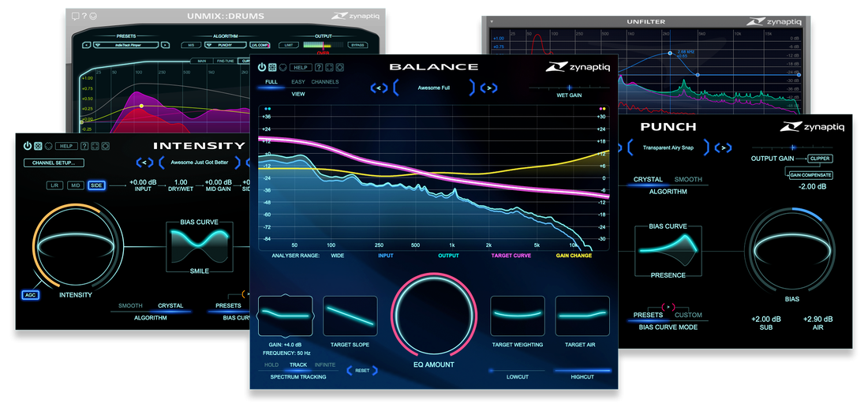Click the Reset button in Balance

point(362,371)
